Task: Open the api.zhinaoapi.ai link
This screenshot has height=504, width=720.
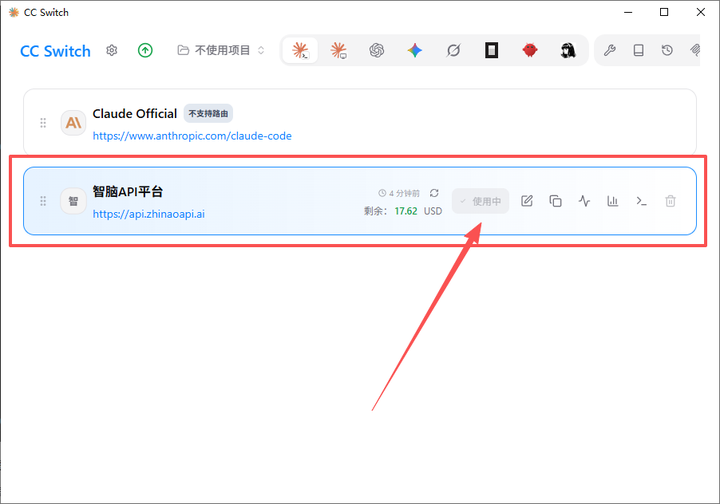Action: [149, 214]
